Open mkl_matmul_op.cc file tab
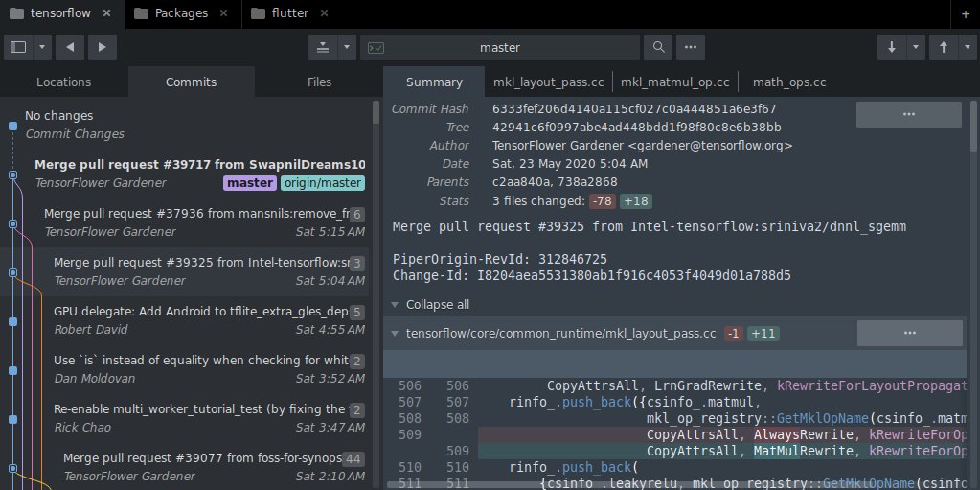 pos(675,82)
